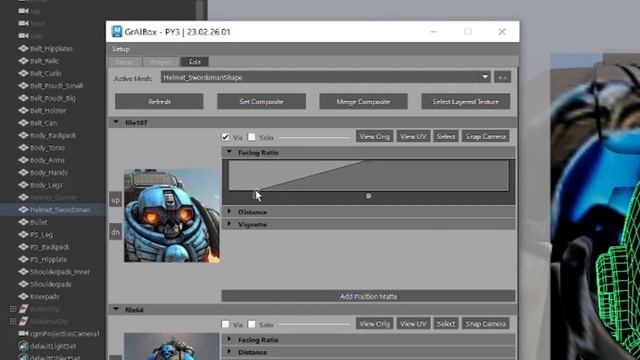Click the mesh icon beside Body_Torso
The image size is (640, 360).
pos(23,148)
